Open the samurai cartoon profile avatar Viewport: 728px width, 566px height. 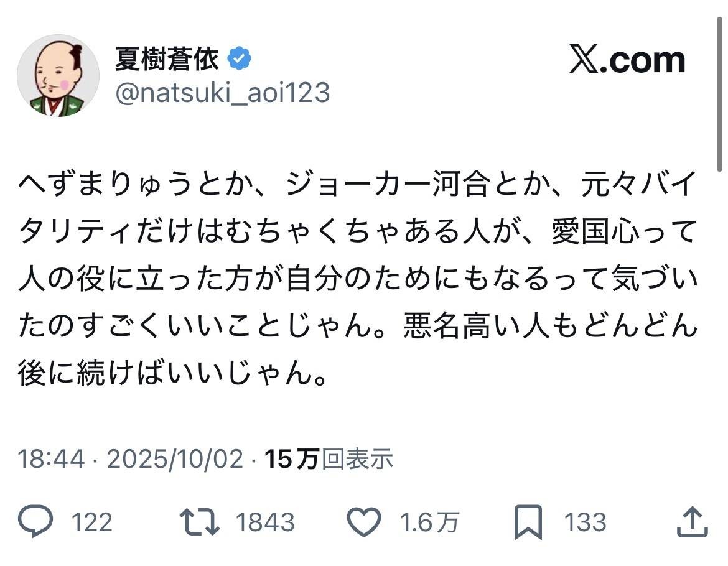58,76
